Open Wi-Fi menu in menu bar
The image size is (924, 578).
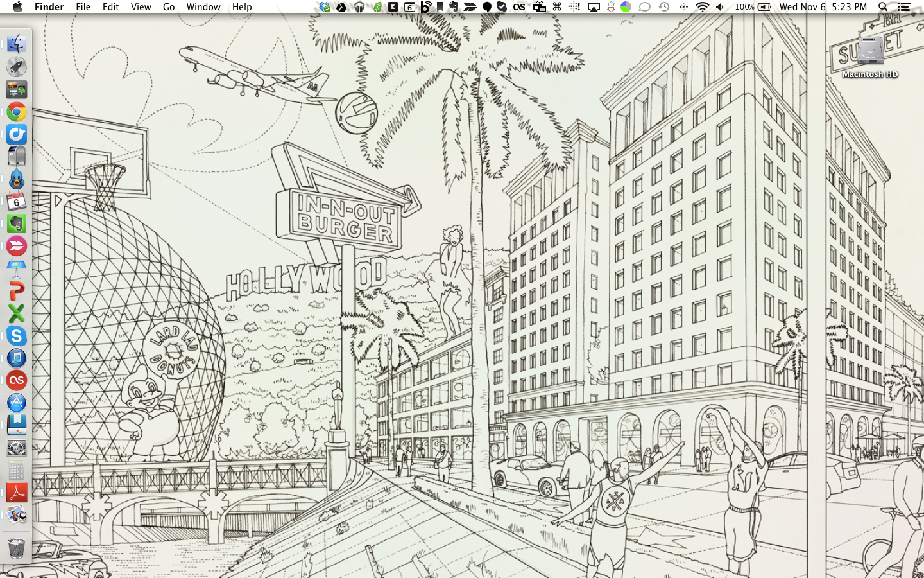703,7
